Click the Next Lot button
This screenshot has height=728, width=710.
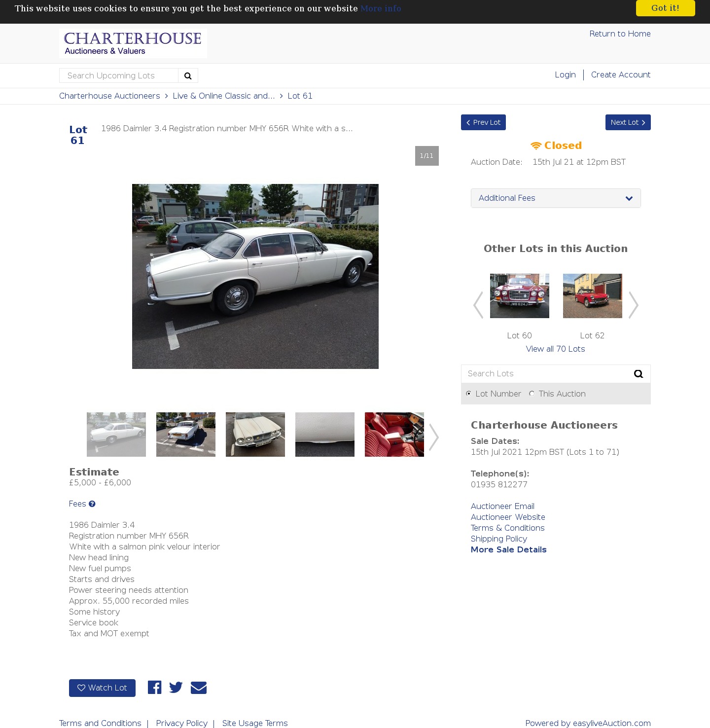[628, 122]
